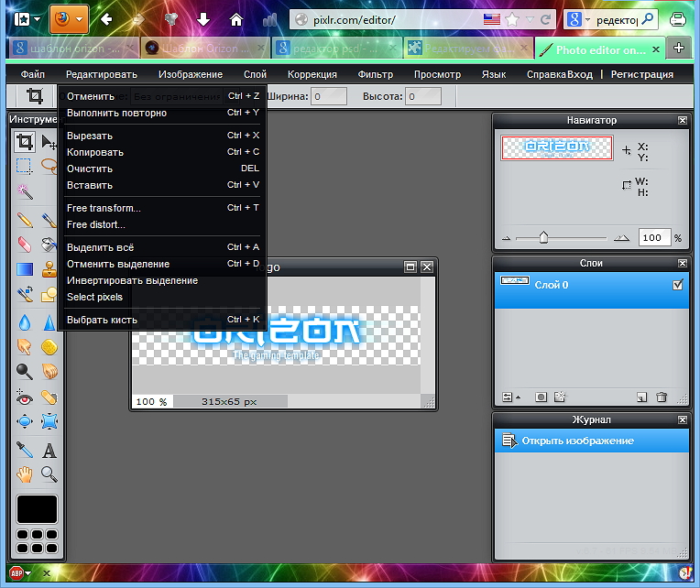Add a new layer in Слои panel
The image size is (700, 588).
tap(642, 397)
